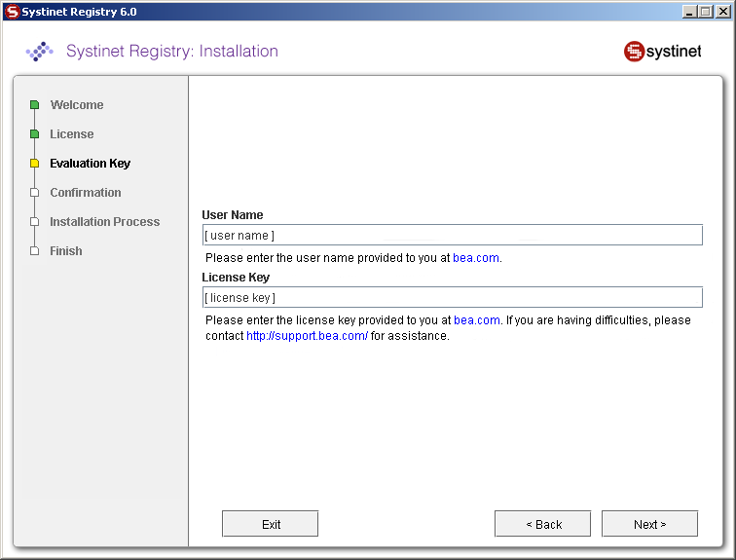This screenshot has width=736, height=560.
Task: Click the Systinet logo in the title bar
Action: coord(13,12)
